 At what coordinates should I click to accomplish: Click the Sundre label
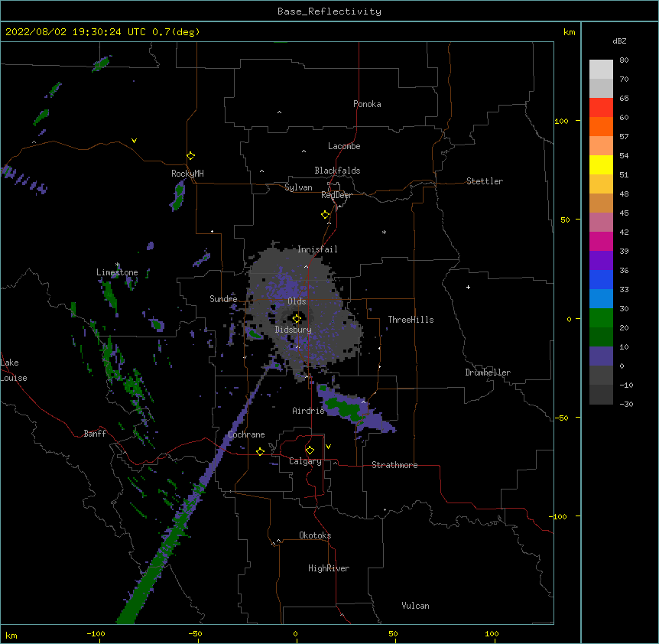[x=223, y=299]
